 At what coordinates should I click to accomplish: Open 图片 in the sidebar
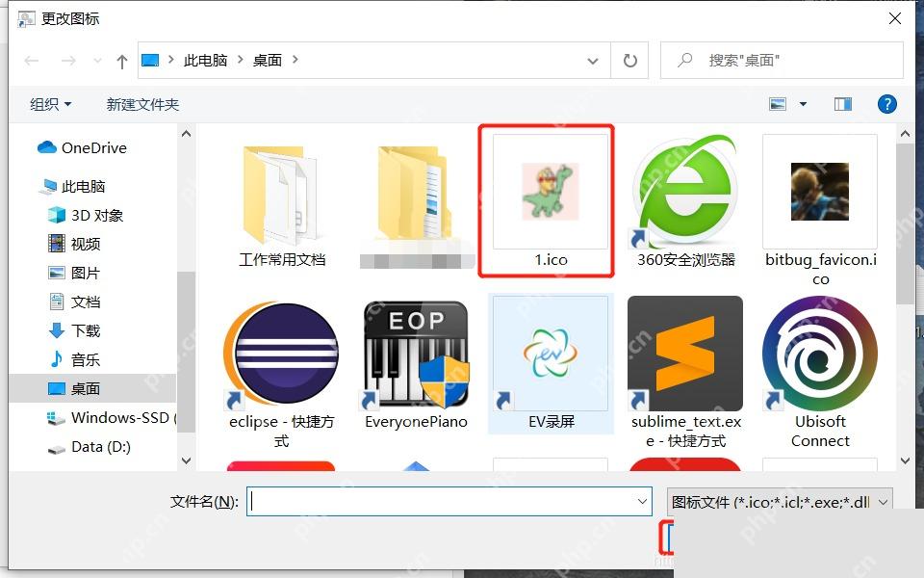(x=74, y=273)
